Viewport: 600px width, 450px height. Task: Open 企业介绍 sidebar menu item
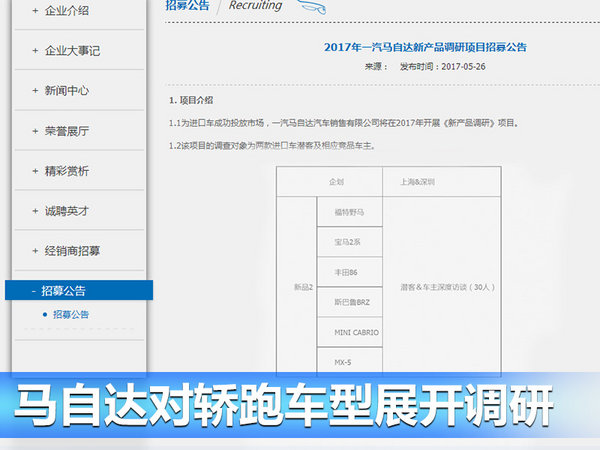67,11
